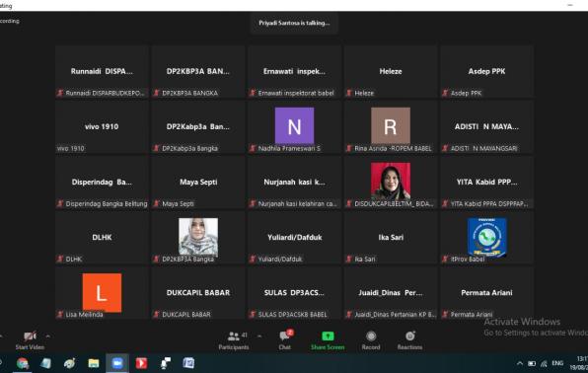Click the muted mic icon on Yuliardi/Dafduk
This screenshot has width=588, height=373.
coord(253,259)
